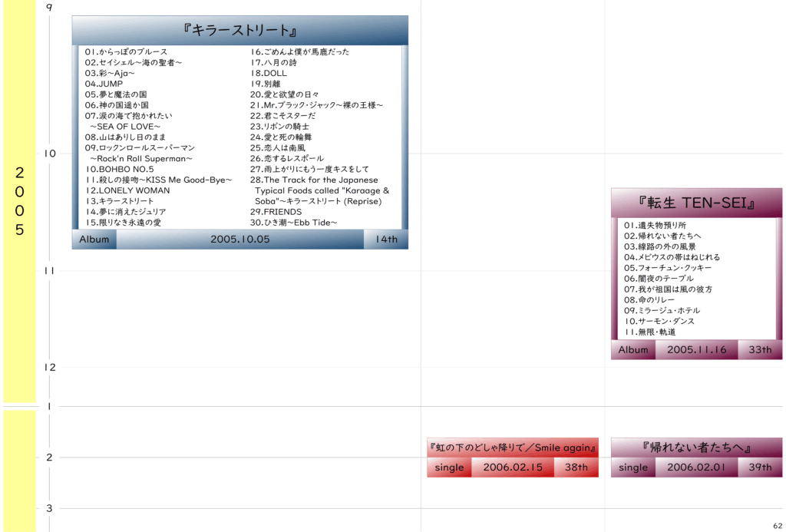Click month 12 marker on the timeline
This screenshot has height=532, width=786.
[x=50, y=367]
